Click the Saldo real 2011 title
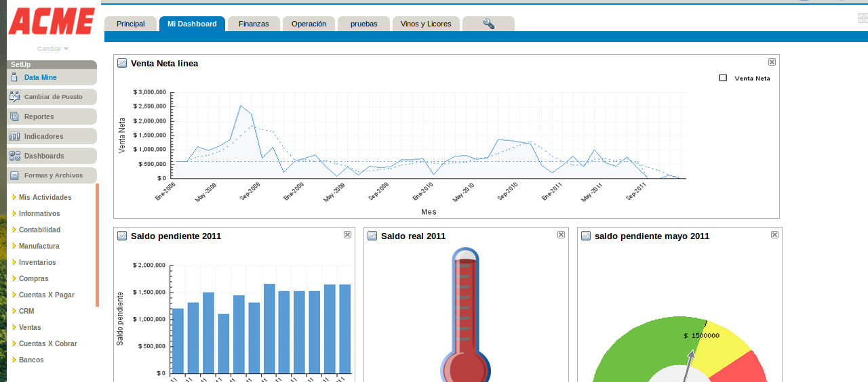This screenshot has height=382, width=868. pyautogui.click(x=414, y=236)
